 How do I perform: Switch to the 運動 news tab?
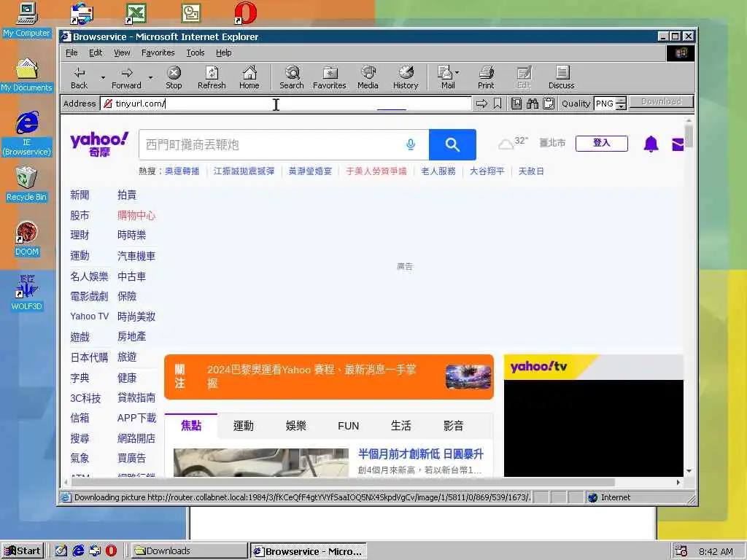tap(244, 425)
